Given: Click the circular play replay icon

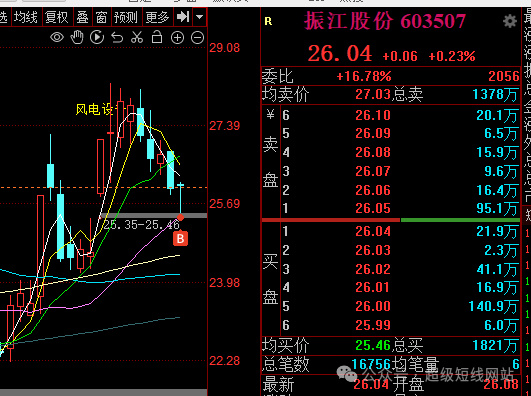Looking at the screenshot, I should click(x=97, y=37).
